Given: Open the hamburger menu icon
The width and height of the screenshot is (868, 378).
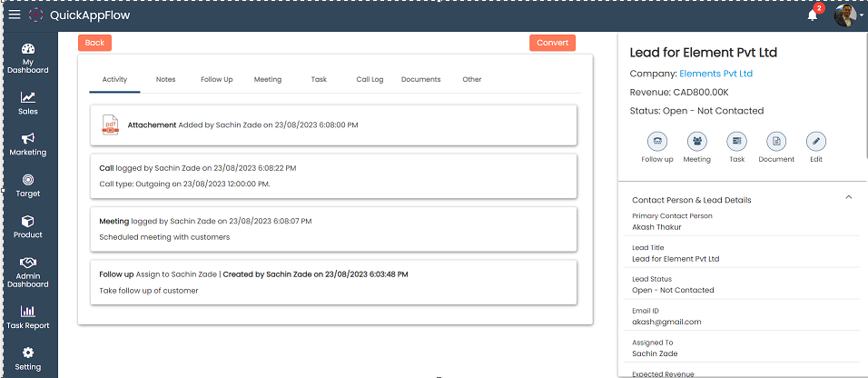Looking at the screenshot, I should [x=15, y=15].
